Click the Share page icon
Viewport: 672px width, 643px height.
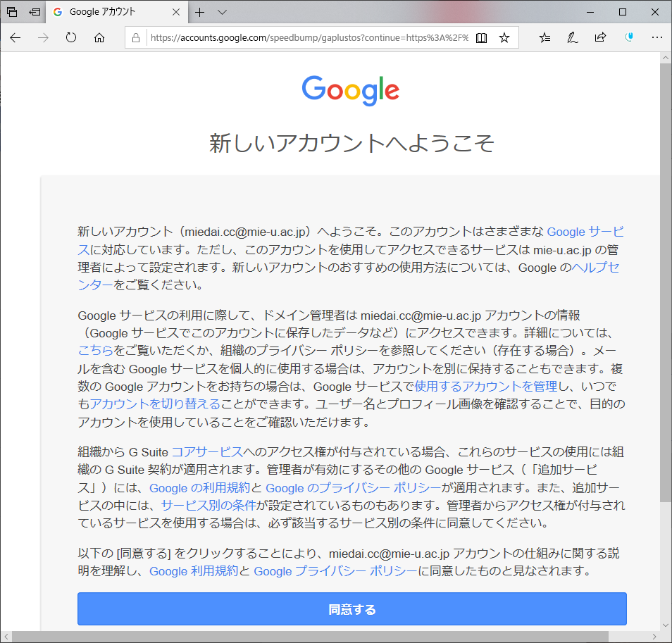click(600, 38)
